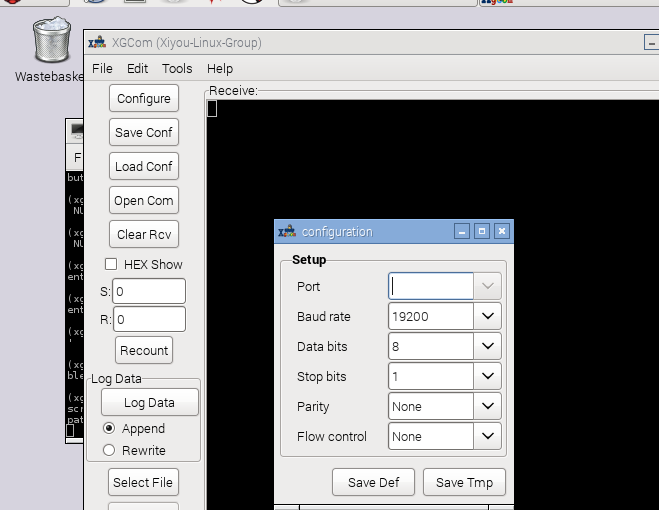
Task: Click the Port text entry field
Action: click(x=431, y=286)
